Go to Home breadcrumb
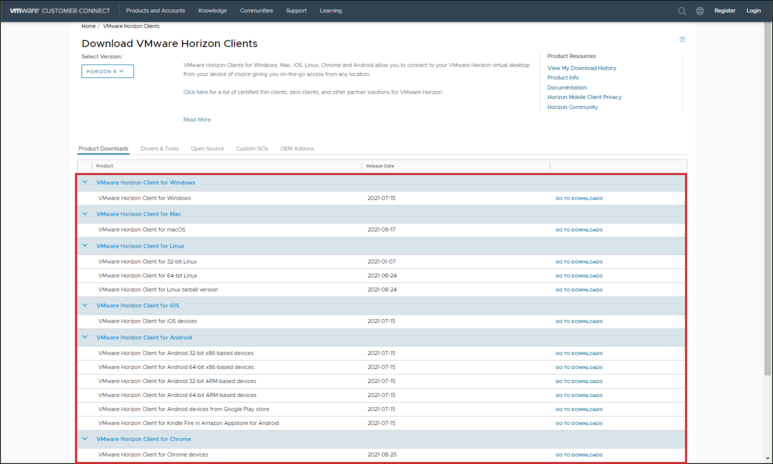The width and height of the screenshot is (773, 464). pyautogui.click(x=89, y=26)
